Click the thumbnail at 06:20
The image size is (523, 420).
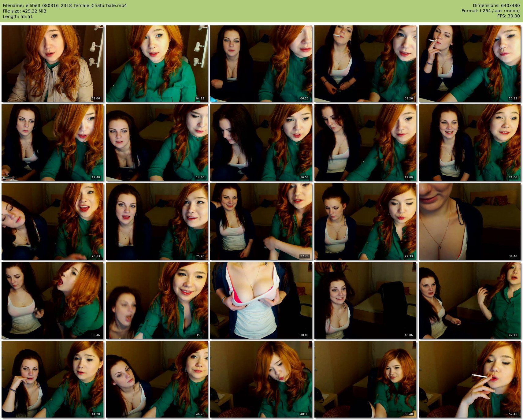coord(261,64)
